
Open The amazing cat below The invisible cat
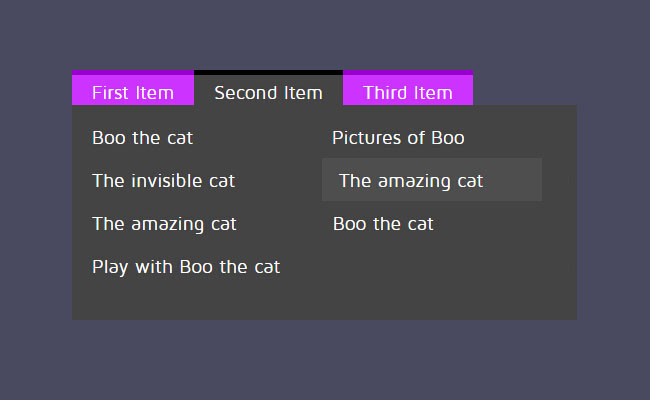click(x=164, y=224)
